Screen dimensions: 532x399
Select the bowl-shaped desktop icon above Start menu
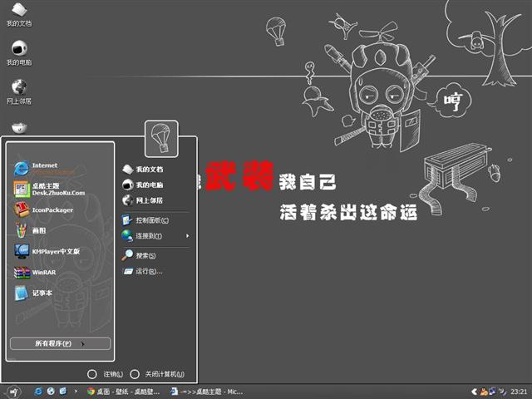[x=19, y=127]
